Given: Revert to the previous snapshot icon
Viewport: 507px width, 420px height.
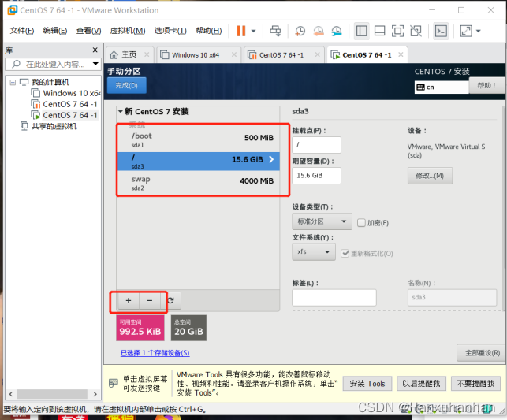Looking at the screenshot, I should 319,31.
